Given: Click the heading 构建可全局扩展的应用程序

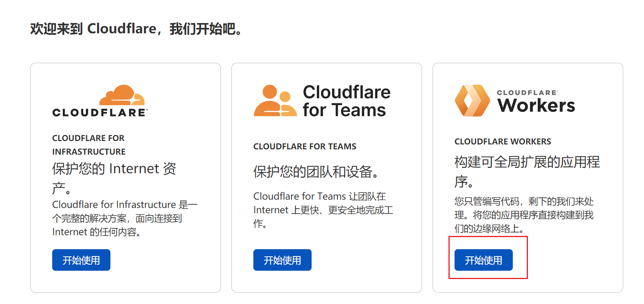Looking at the screenshot, I should pyautogui.click(x=527, y=172).
